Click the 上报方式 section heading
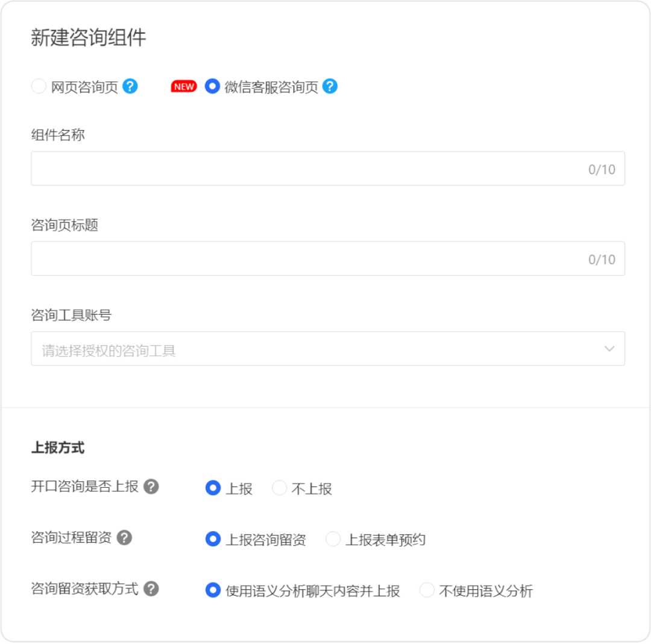651x644 pixels. [x=58, y=447]
